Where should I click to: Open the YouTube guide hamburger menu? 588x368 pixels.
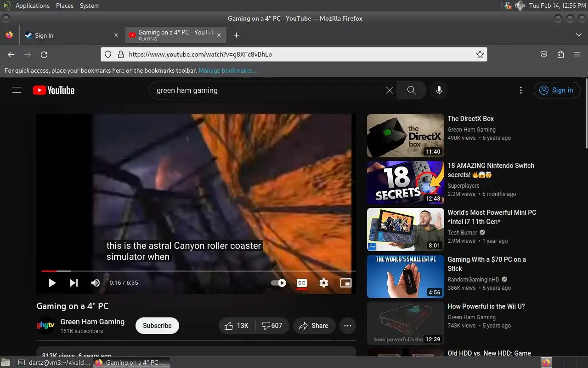click(x=17, y=90)
